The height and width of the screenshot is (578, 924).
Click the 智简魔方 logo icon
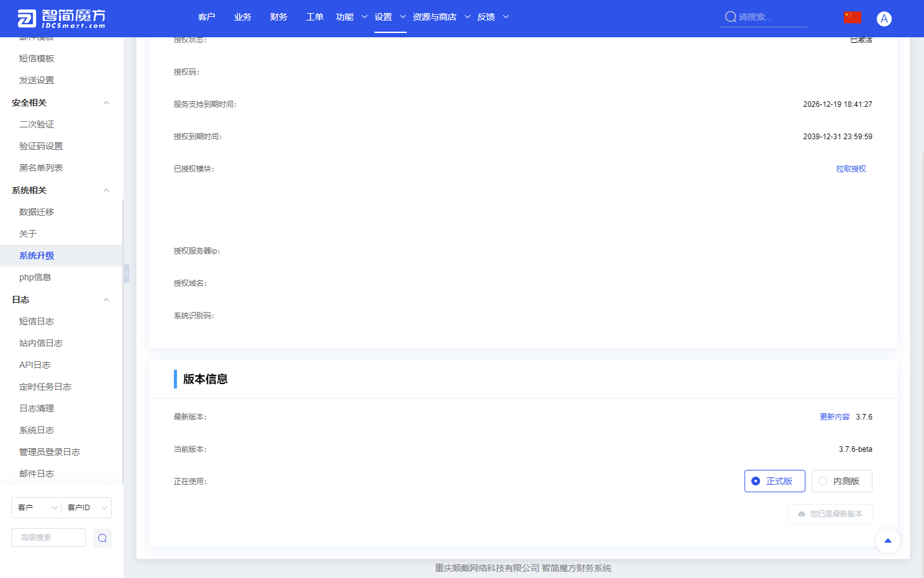click(x=25, y=18)
